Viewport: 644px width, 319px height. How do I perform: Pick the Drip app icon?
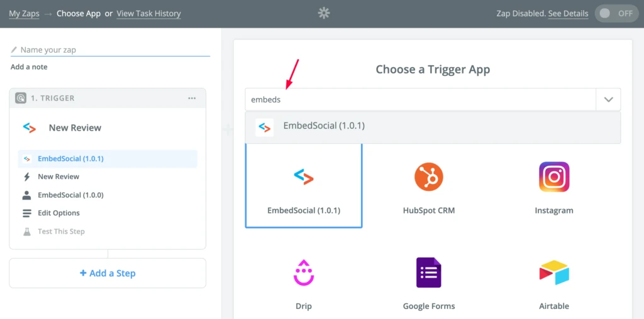(x=304, y=273)
